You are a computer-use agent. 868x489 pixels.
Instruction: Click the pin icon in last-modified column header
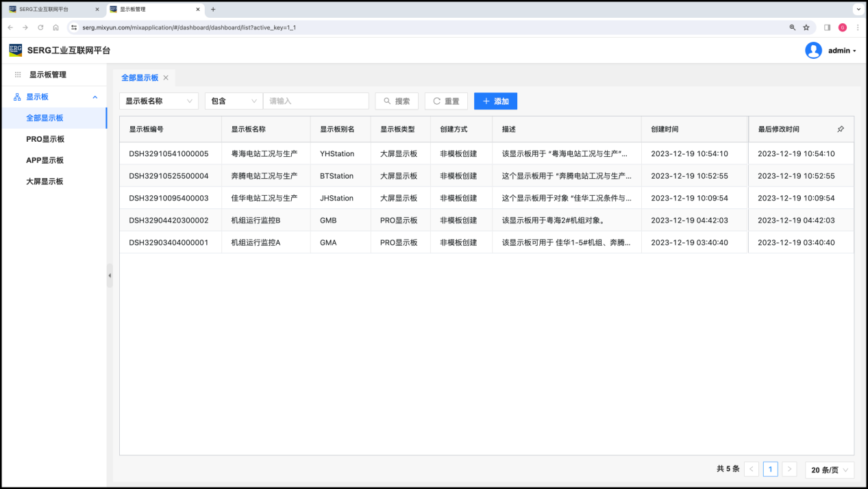pos(841,129)
